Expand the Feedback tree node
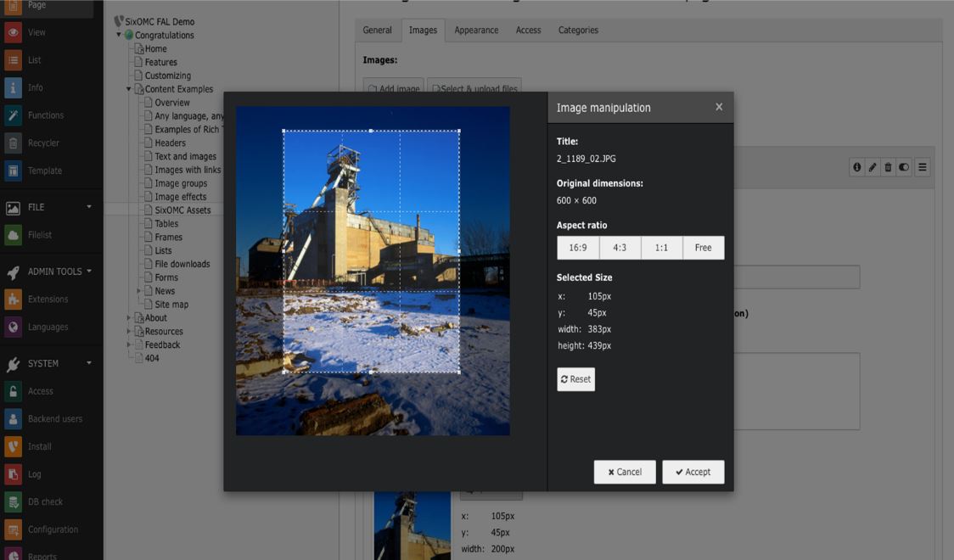 point(128,344)
